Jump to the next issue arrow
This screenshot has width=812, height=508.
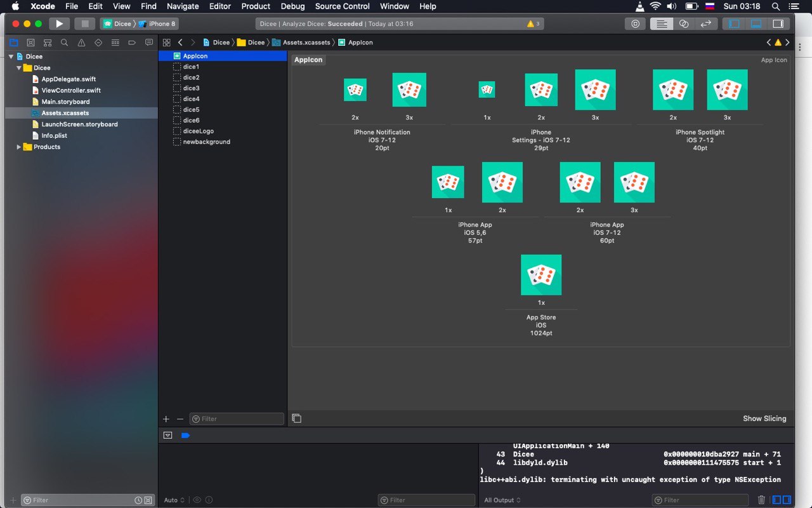pos(787,43)
